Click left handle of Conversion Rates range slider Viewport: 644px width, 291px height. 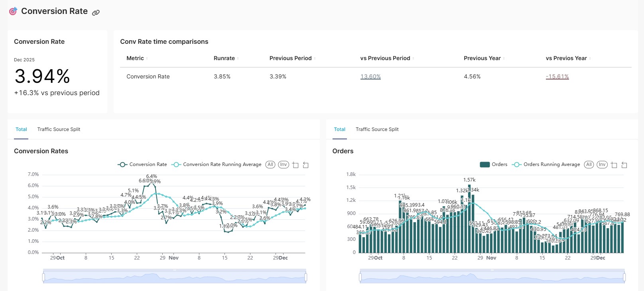[x=43, y=277]
